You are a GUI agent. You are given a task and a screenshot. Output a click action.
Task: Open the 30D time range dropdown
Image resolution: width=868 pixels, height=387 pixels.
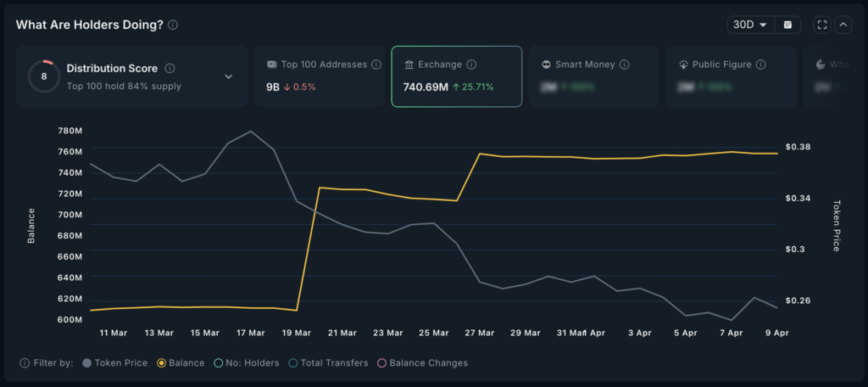(750, 25)
